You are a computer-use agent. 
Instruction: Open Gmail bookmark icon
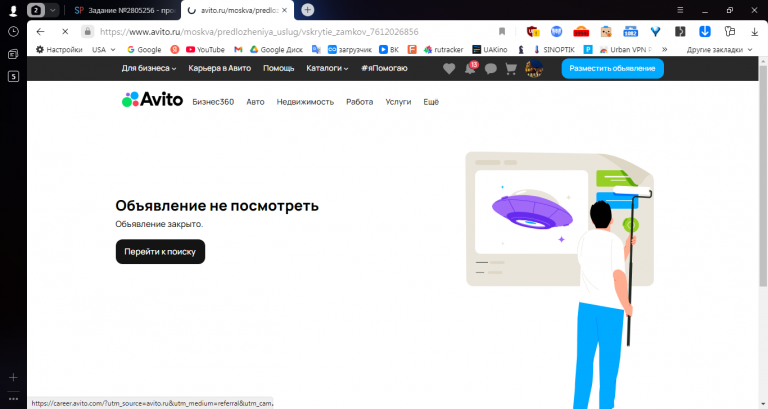(x=238, y=49)
